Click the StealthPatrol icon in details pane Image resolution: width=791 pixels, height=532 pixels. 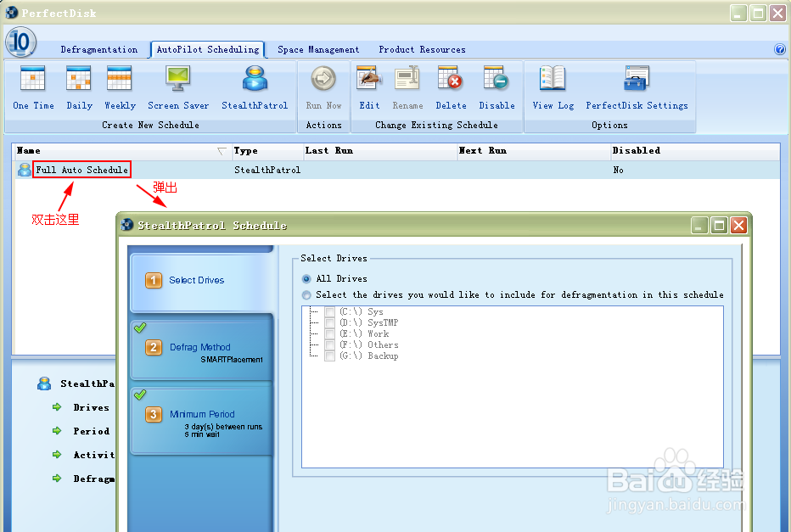(44, 384)
